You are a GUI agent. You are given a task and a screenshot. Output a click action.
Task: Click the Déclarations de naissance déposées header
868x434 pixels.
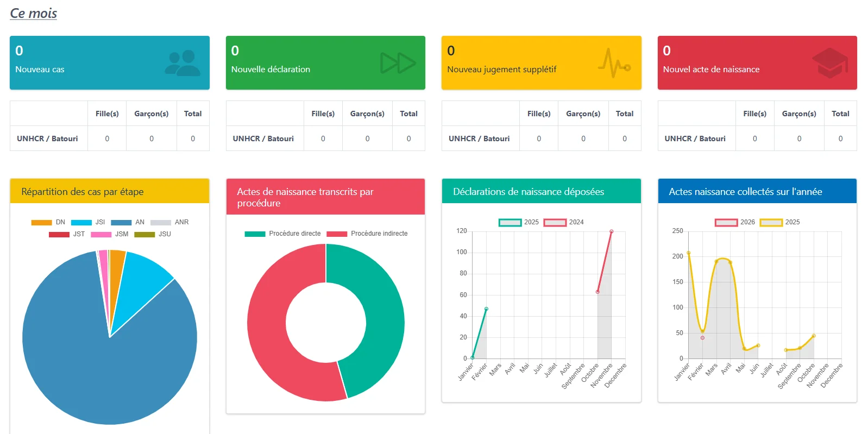coord(542,191)
